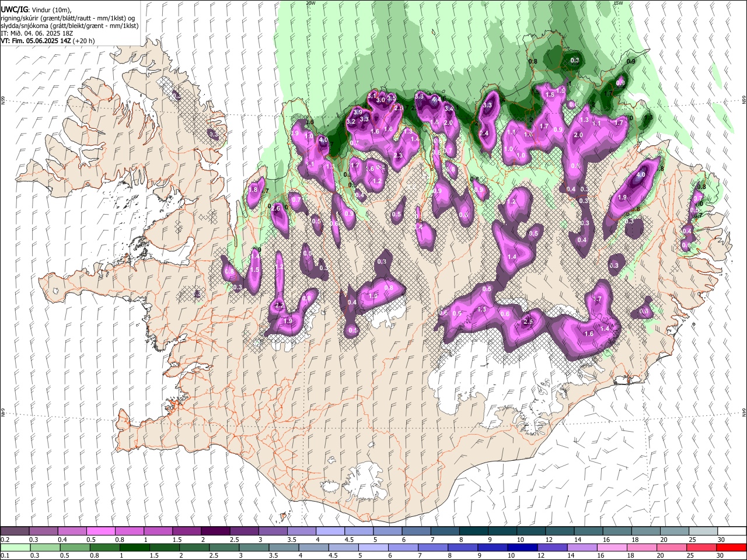Viewport: 747px width, 560px height.
Task: Click the "UWC/IG: Vindur (10m)," title line
Action: (x=36, y=10)
